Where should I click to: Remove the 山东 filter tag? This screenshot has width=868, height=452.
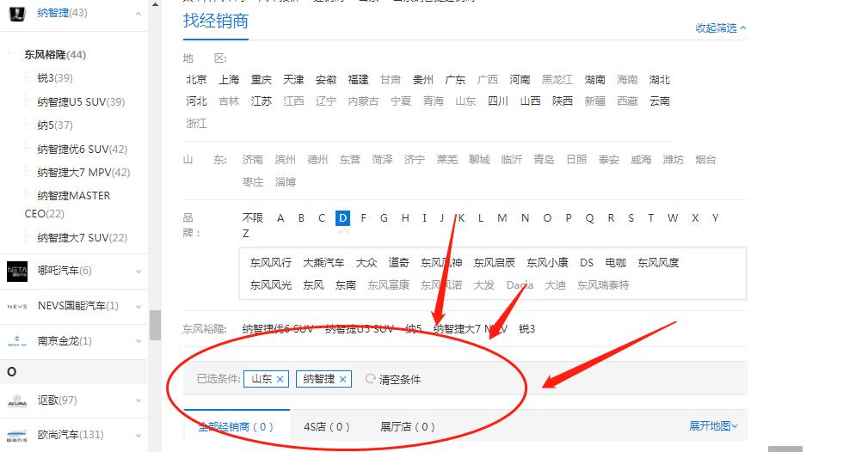(x=280, y=379)
